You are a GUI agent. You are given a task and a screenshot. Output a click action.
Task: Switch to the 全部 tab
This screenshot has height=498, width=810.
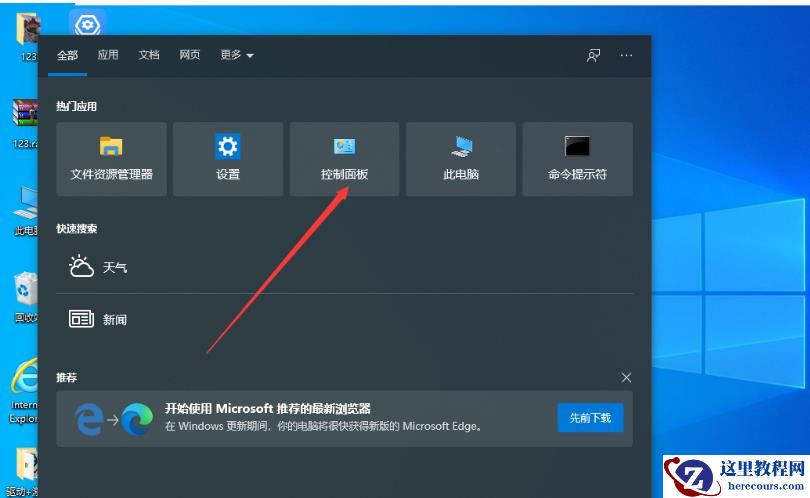pos(67,55)
